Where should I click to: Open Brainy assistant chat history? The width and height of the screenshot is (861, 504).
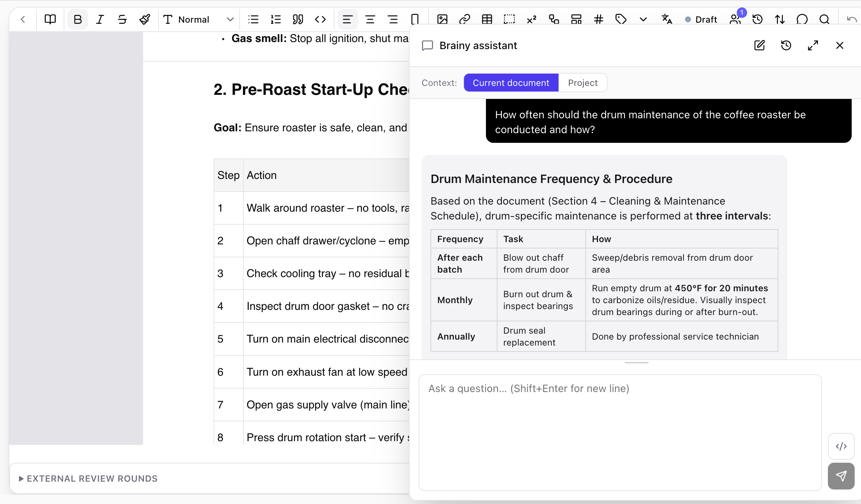coord(786,45)
